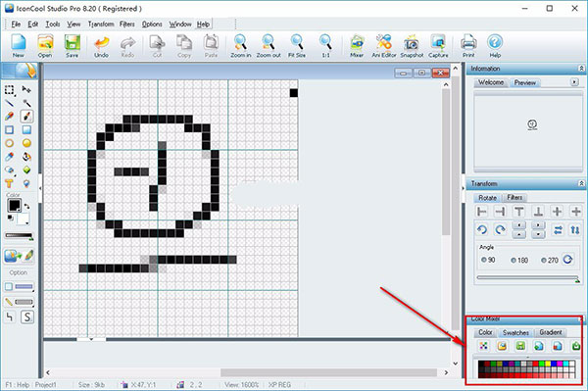Screen dimensions: 588x391
Task: Open the Filters menu
Action: click(127, 24)
